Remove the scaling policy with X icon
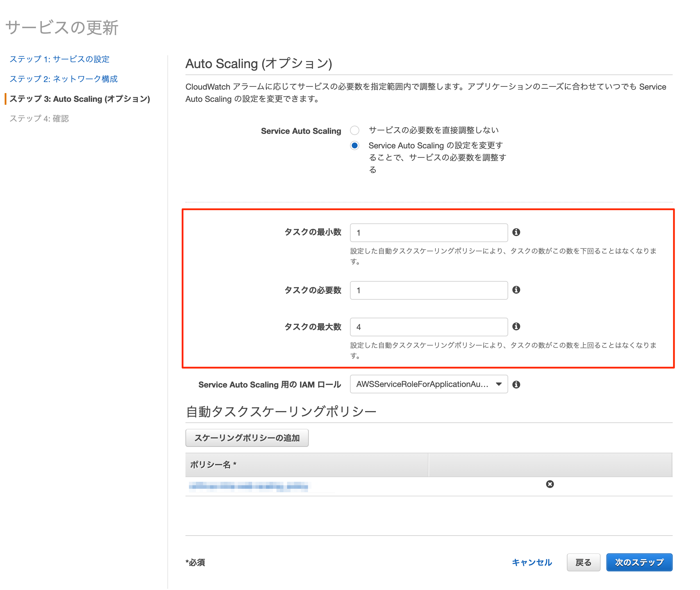 [x=550, y=484]
